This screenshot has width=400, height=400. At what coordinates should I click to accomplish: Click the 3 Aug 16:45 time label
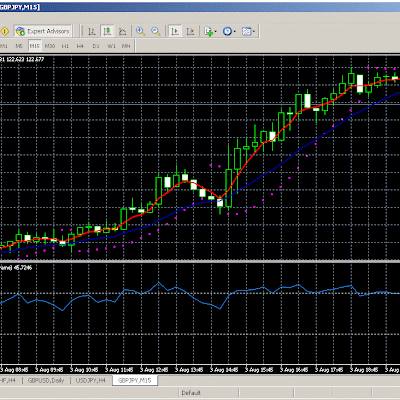coord(294,370)
